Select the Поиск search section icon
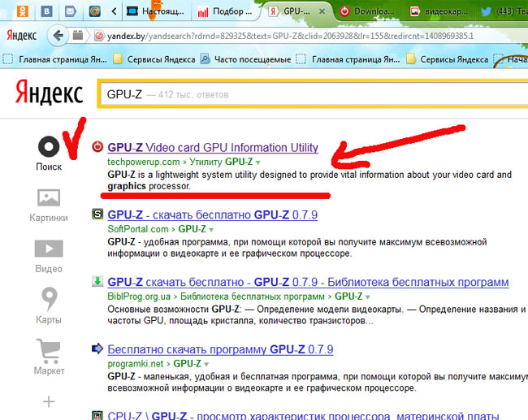The width and height of the screenshot is (528, 420). (49, 147)
